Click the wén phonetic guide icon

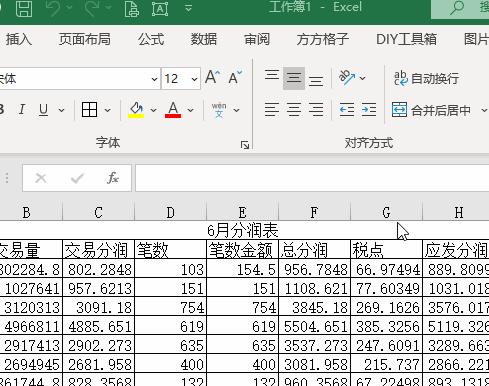[219, 110]
